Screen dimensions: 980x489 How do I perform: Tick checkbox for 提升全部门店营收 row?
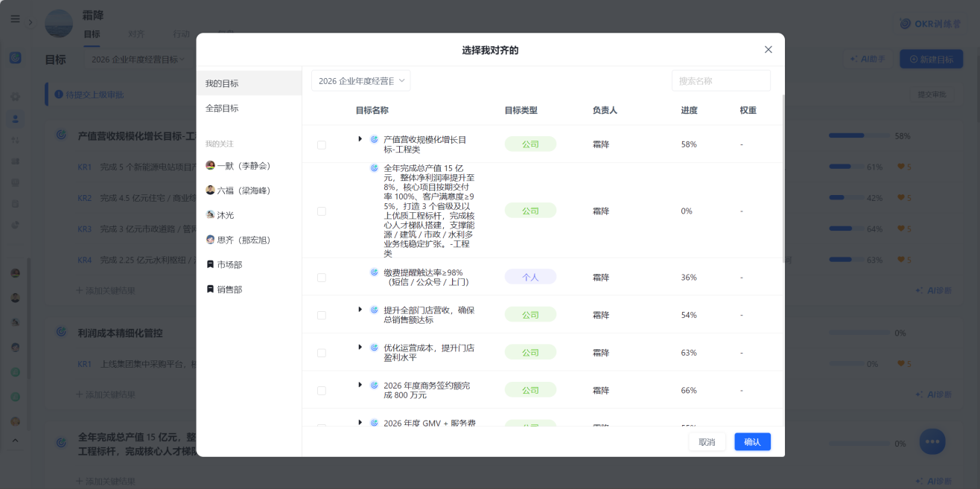(x=322, y=316)
